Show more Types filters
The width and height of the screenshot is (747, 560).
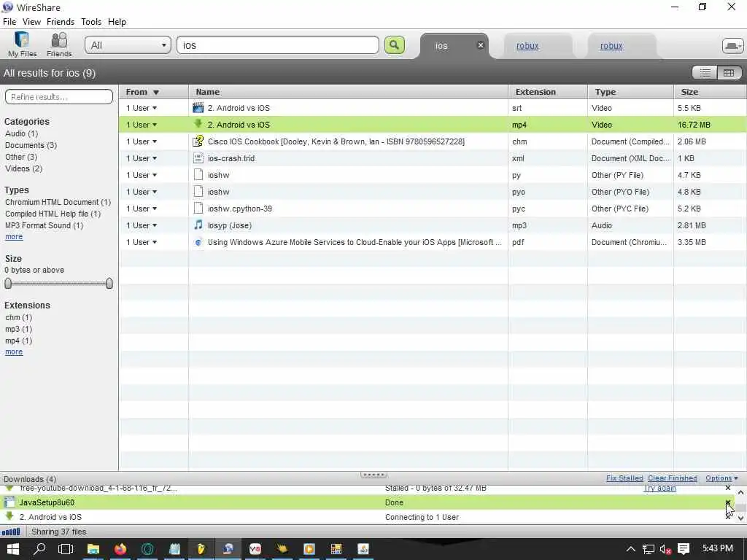[x=14, y=237]
